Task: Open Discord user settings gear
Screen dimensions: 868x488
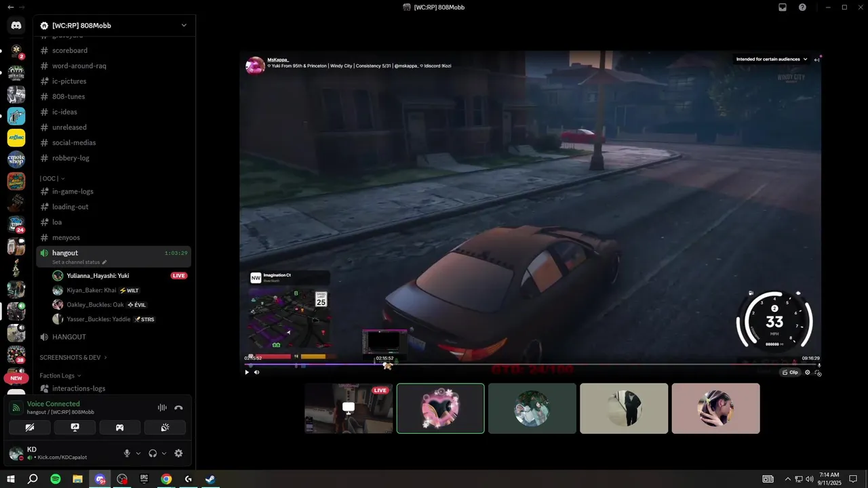Action: point(178,453)
